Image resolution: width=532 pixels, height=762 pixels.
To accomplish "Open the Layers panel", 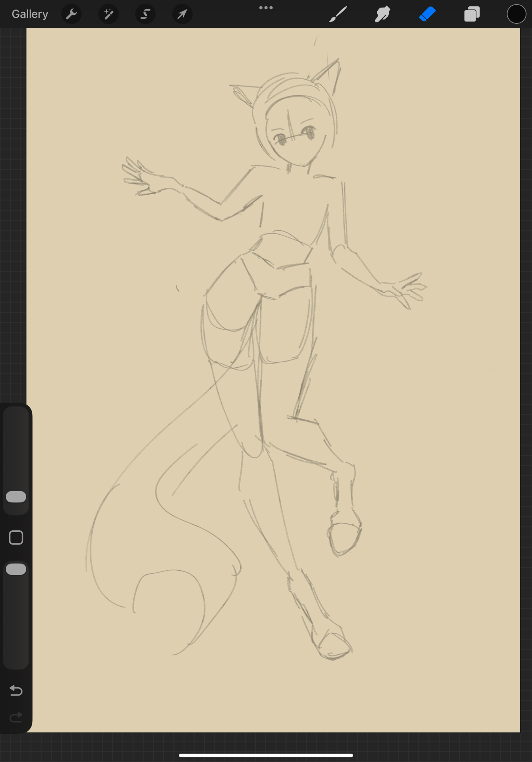I will [x=472, y=14].
